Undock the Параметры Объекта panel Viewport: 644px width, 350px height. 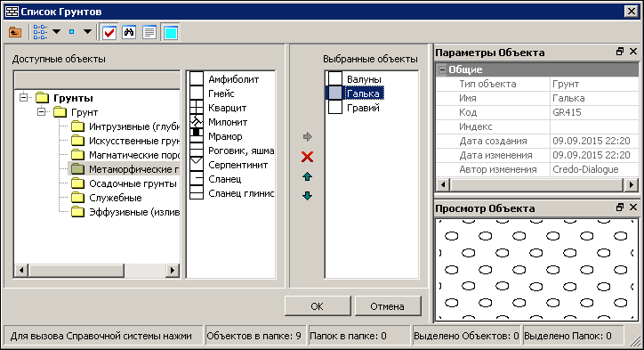coord(620,52)
